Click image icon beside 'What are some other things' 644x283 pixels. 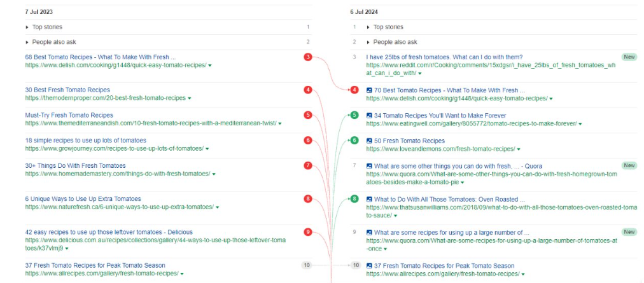[369, 166]
